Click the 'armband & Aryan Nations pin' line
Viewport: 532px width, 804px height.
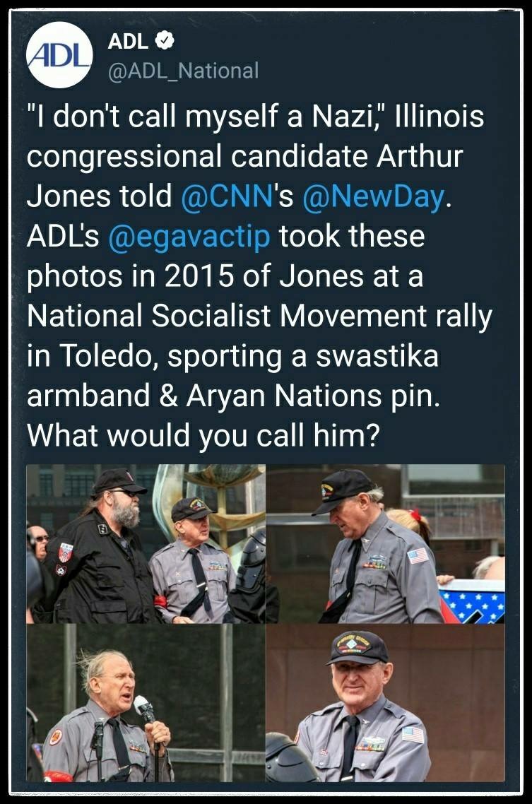pyautogui.click(x=233, y=396)
